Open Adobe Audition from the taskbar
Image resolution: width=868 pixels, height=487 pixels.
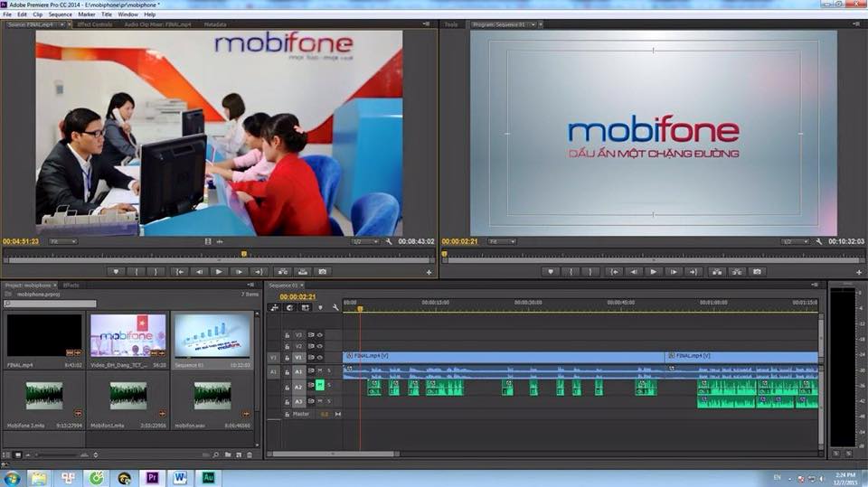(x=207, y=477)
